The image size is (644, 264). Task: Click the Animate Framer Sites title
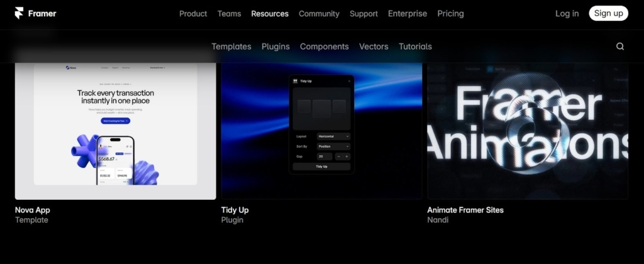(x=465, y=210)
